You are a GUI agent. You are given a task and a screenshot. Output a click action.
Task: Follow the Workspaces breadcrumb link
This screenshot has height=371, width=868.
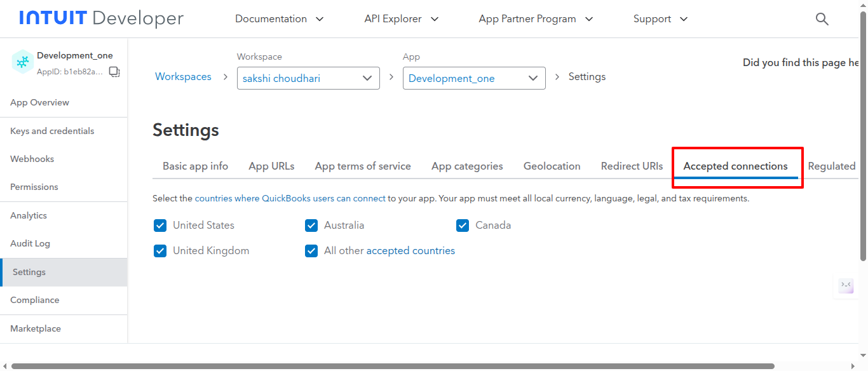[183, 77]
